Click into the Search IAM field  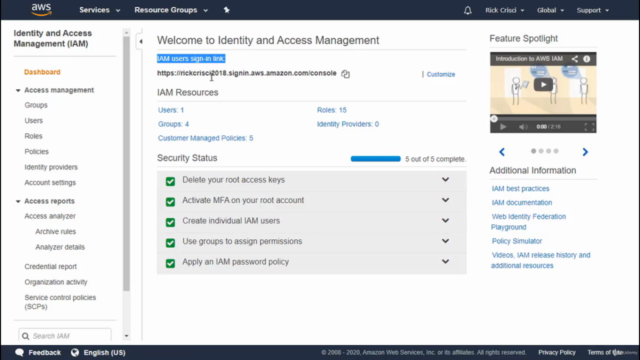point(64,336)
